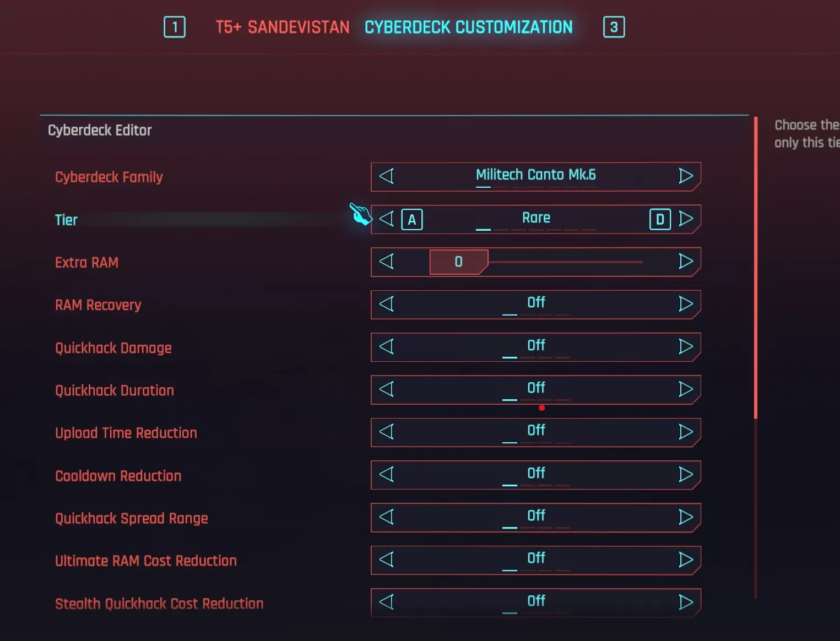Select the Stealth Quickhack Cost Reduction label
Viewport: 840px width, 641px height.
point(159,604)
